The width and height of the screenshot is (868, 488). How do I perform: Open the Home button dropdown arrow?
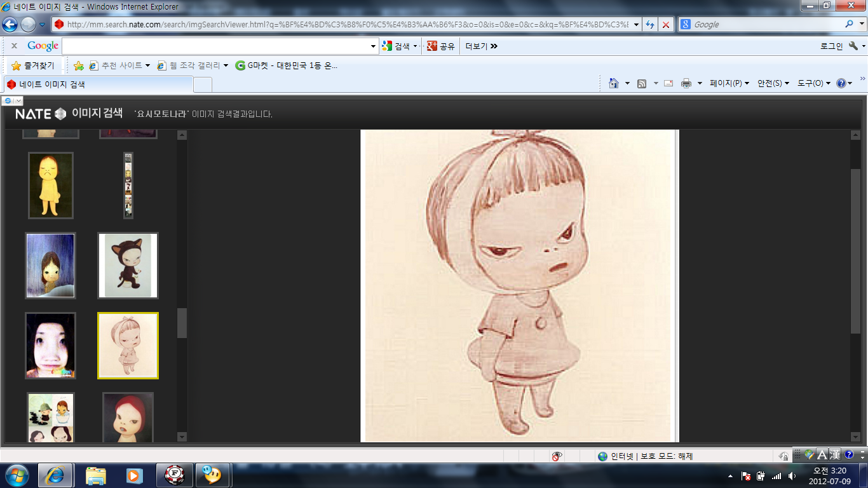[627, 83]
